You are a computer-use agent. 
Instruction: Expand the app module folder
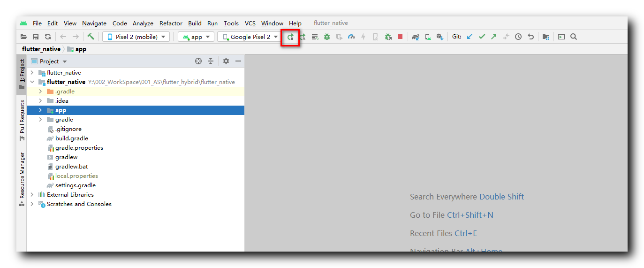tap(40, 110)
